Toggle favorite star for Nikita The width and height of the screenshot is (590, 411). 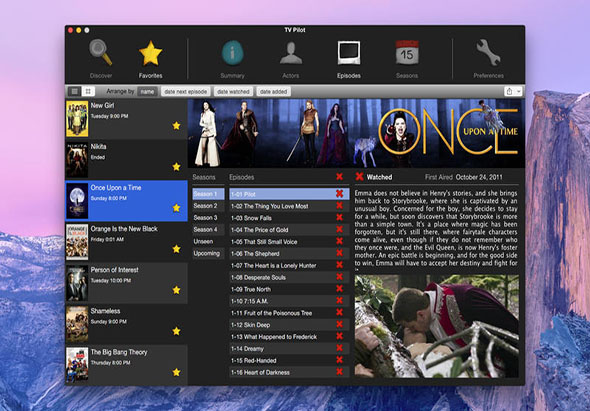pos(176,166)
